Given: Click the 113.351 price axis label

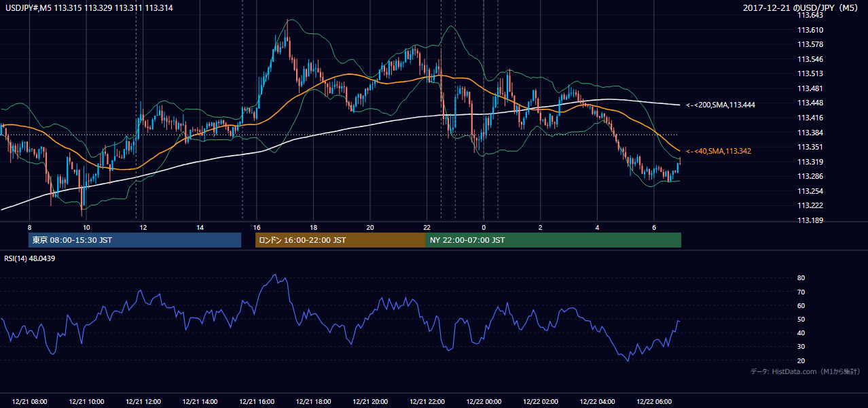Looking at the screenshot, I should click(x=811, y=147).
